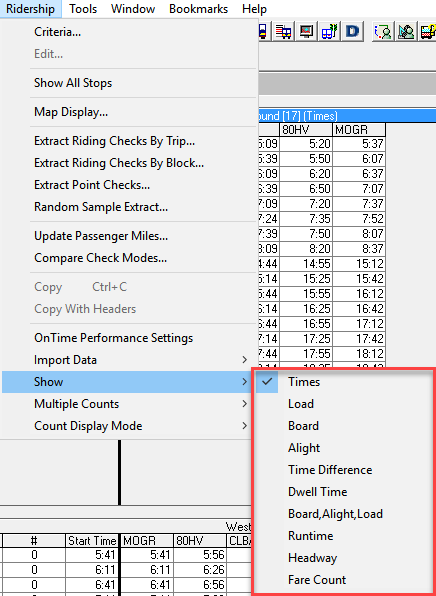Open the Ridership menu

point(30,9)
